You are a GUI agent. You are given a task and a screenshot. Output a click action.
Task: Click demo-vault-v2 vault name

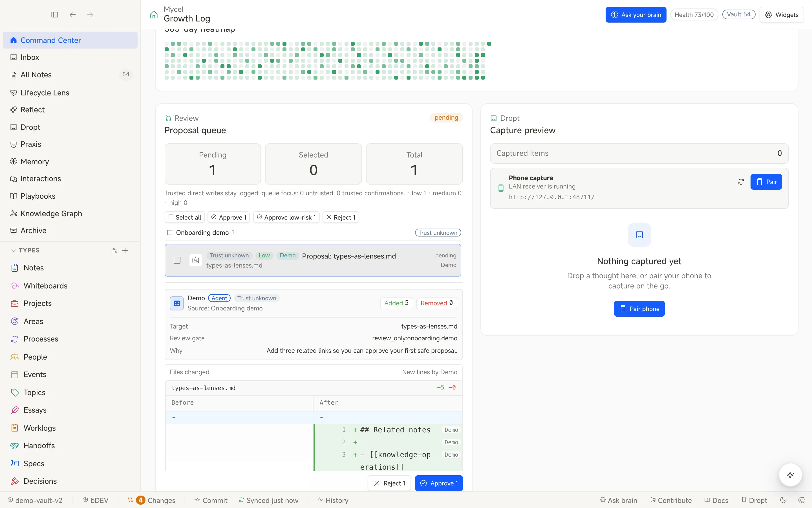pos(35,500)
